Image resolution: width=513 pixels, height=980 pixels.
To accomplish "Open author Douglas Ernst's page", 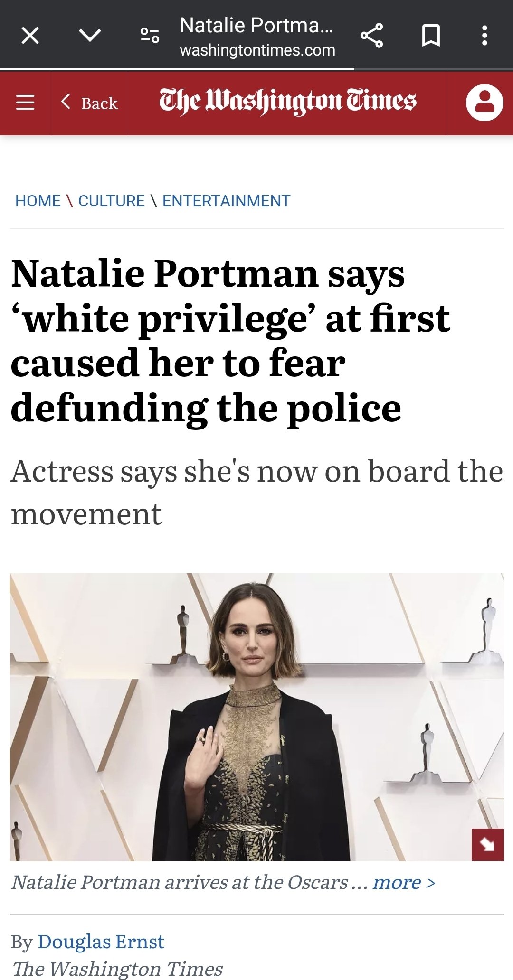I will (x=101, y=942).
